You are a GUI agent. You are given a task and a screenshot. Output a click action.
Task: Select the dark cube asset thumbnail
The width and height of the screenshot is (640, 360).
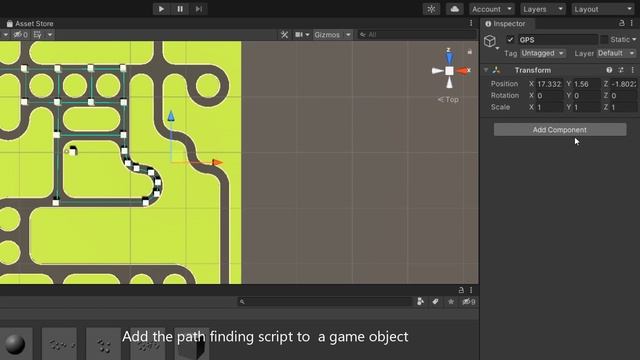click(x=192, y=344)
